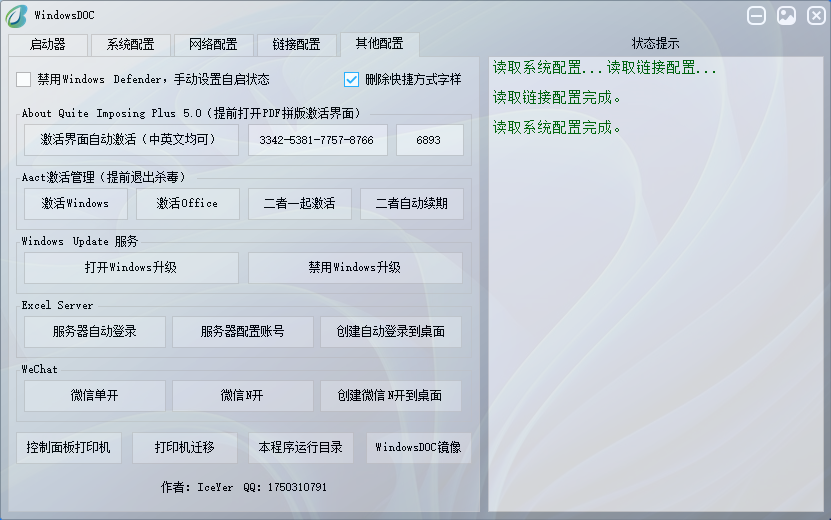Click the About Quite Imposing Plus 5.0 label
This screenshot has width=831, height=520.
point(191,113)
